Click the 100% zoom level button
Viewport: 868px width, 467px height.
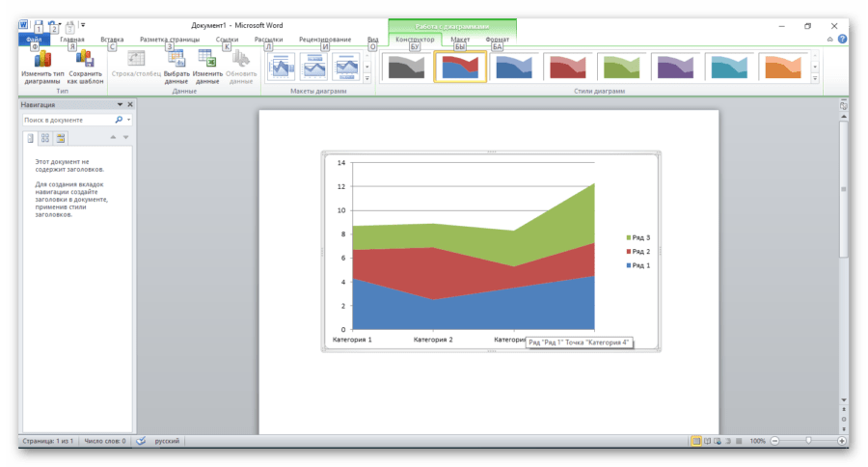tap(757, 440)
